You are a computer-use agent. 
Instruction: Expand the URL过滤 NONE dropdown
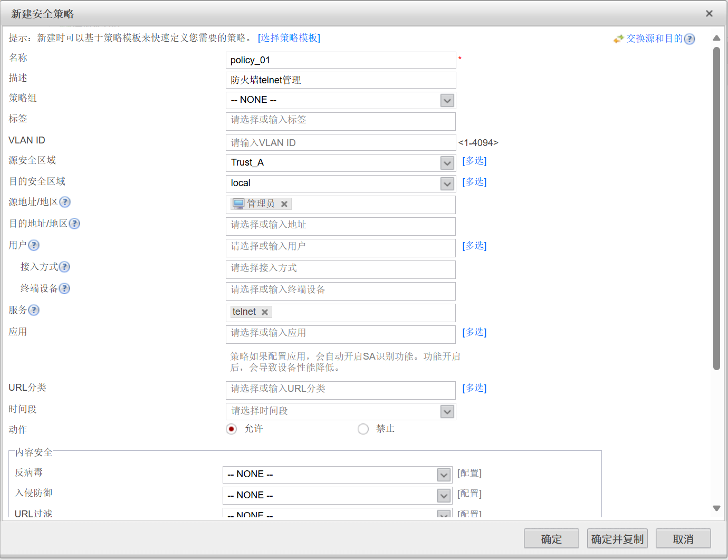click(444, 515)
